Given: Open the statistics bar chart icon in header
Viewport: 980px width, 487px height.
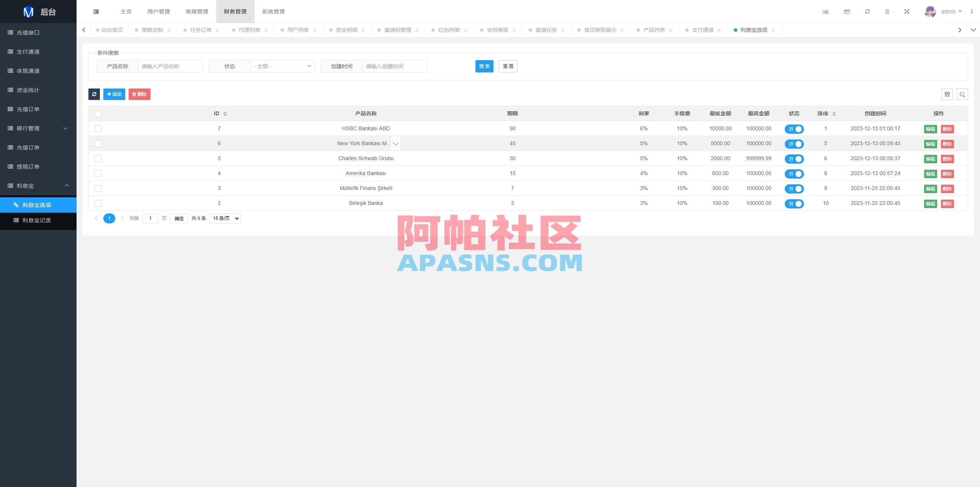Looking at the screenshot, I should pyautogui.click(x=826, y=11).
